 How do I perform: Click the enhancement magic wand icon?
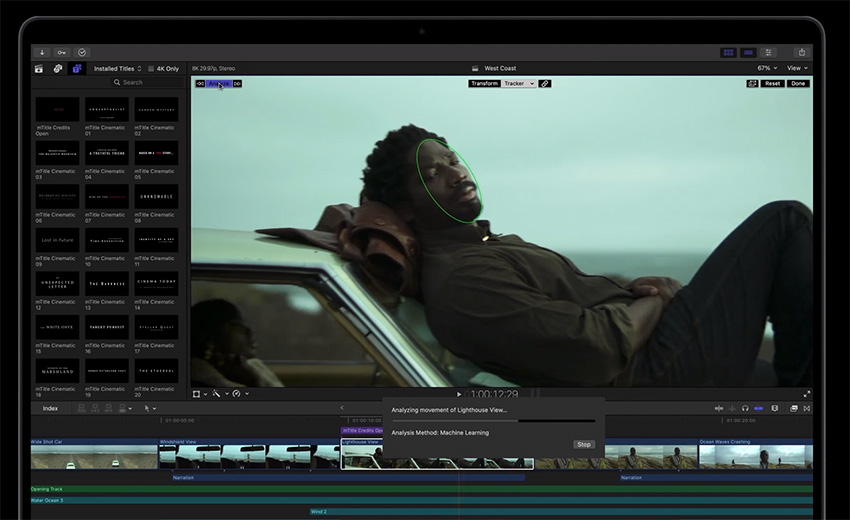(216, 394)
